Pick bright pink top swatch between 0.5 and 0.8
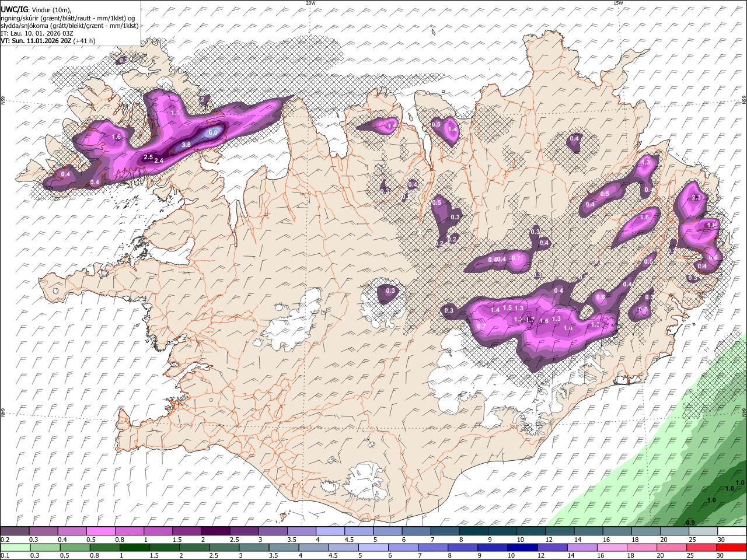 tap(100, 531)
